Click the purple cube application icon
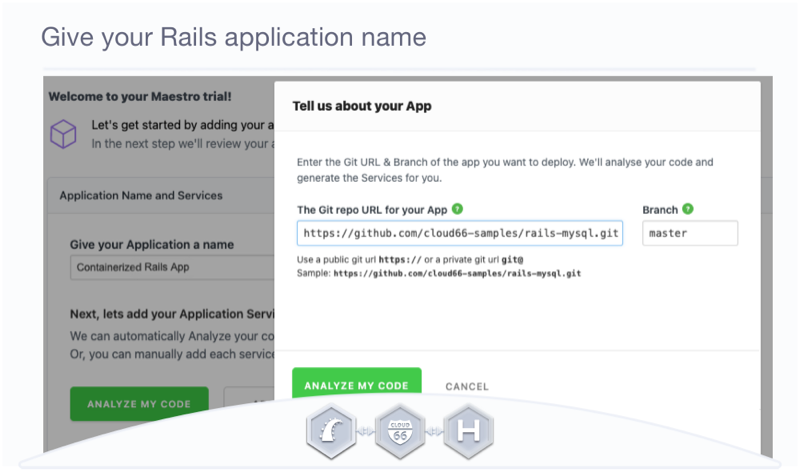 63,134
